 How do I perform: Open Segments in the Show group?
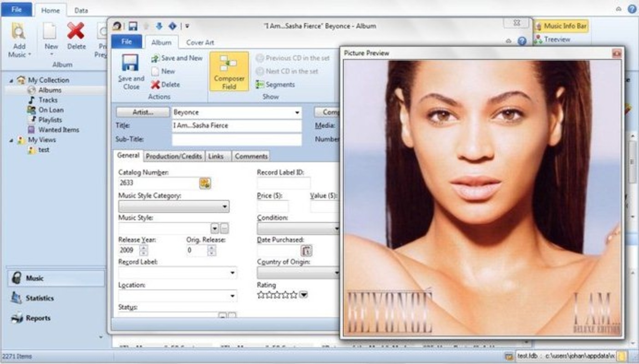click(275, 85)
